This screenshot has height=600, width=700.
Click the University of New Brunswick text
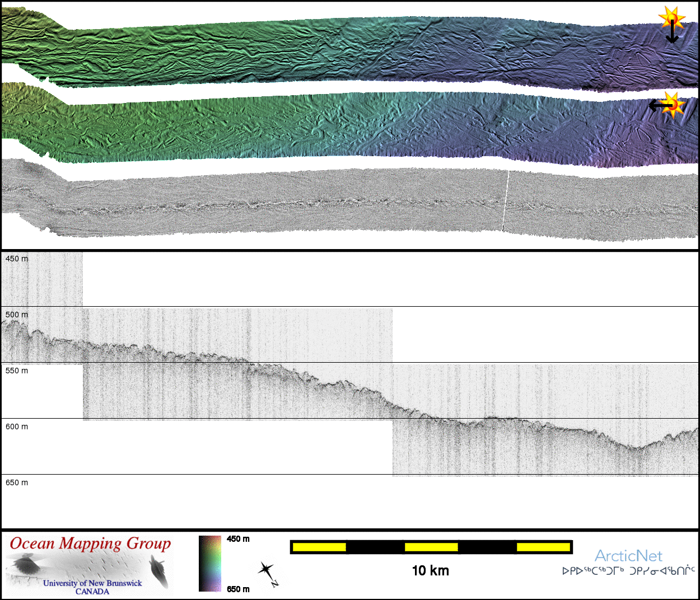[x=92, y=583]
